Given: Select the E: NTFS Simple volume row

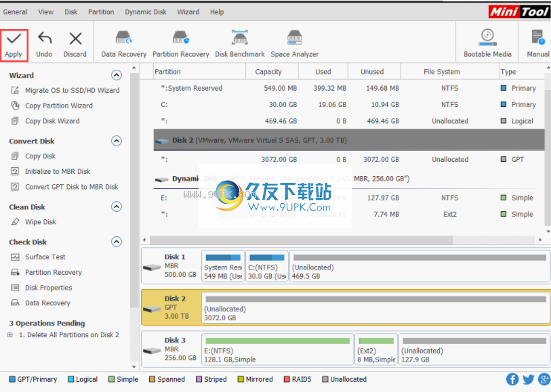Looking at the screenshot, I should (349, 198).
